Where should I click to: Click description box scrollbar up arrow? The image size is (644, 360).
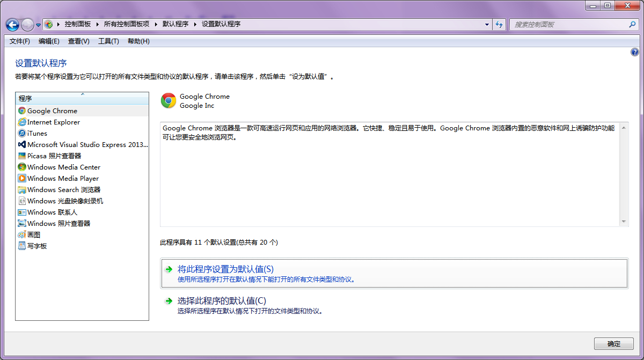click(624, 128)
